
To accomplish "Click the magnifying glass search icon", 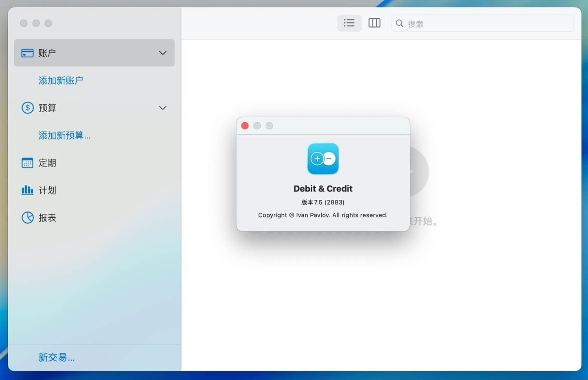I will point(399,23).
